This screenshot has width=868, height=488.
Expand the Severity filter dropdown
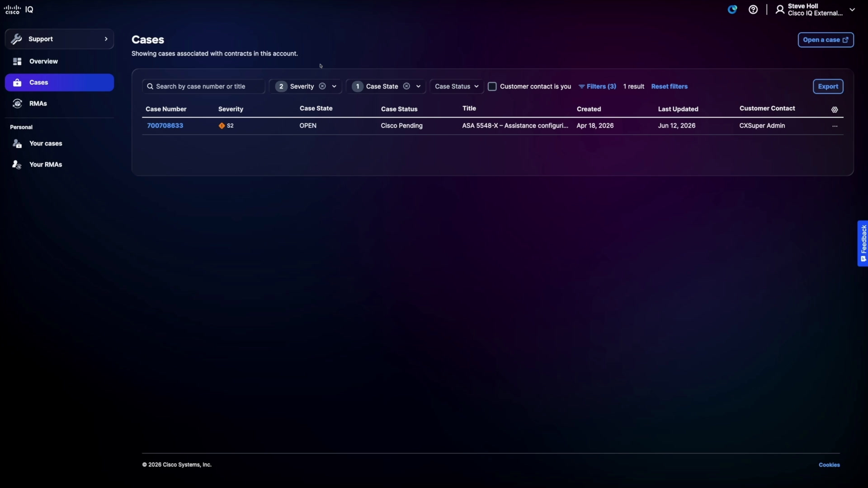click(334, 86)
